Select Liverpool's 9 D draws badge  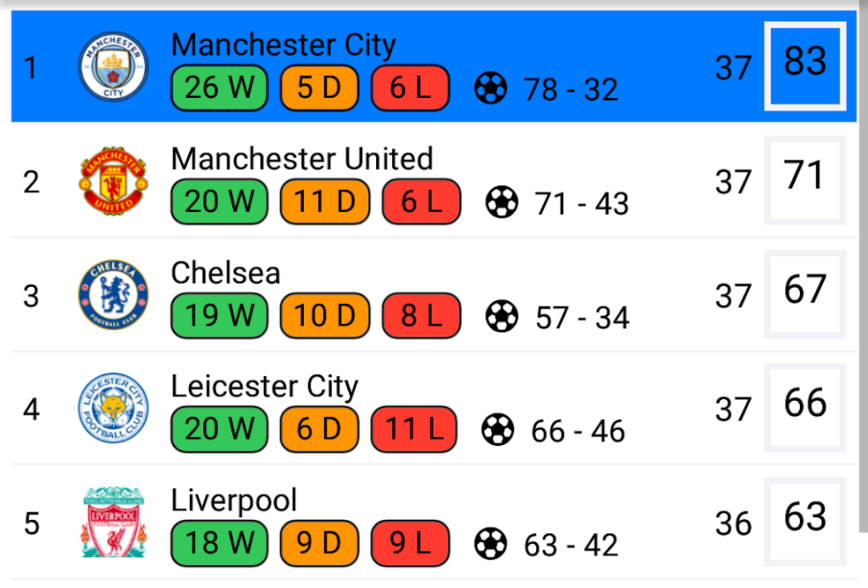pyautogui.click(x=318, y=543)
